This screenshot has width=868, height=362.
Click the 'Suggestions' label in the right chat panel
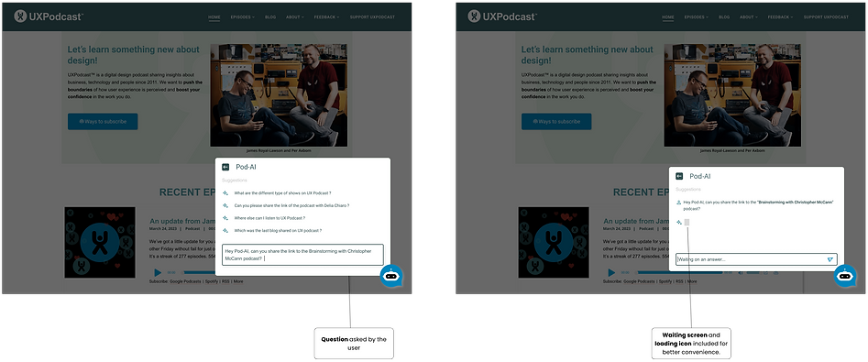[x=688, y=190]
